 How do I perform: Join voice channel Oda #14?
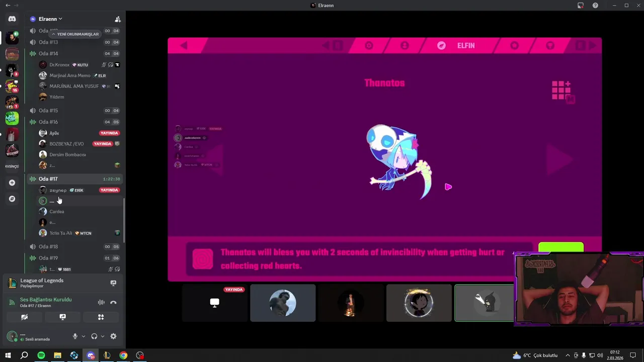coord(74,53)
